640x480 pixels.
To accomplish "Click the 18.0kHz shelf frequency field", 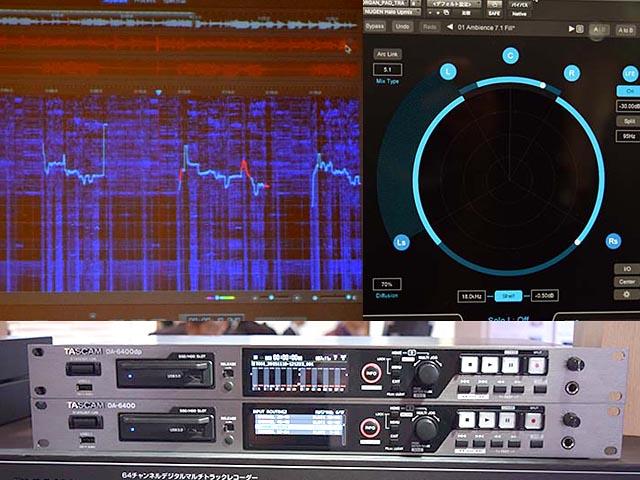I will (471, 296).
